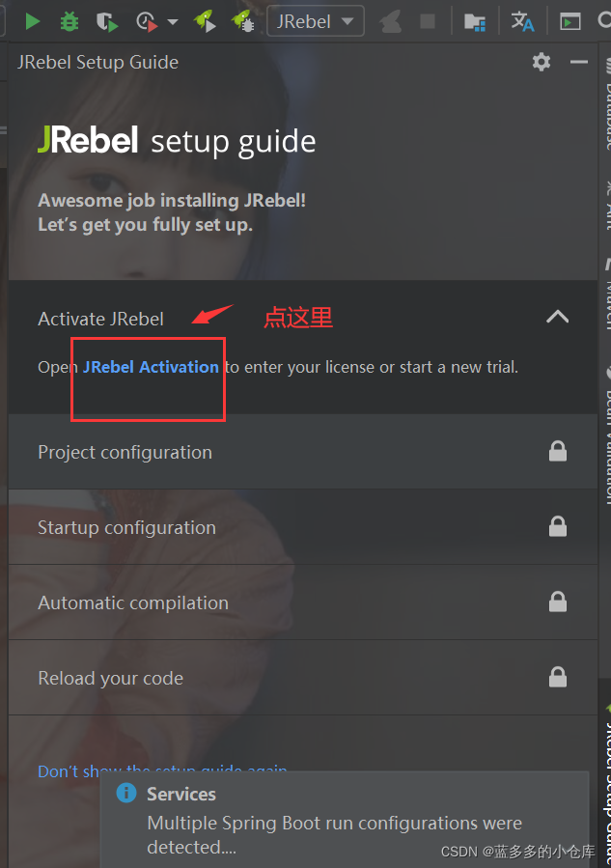Screen dimensions: 611x868
Task: Expand the Profiler dropdown arrow
Action: click(x=173, y=21)
